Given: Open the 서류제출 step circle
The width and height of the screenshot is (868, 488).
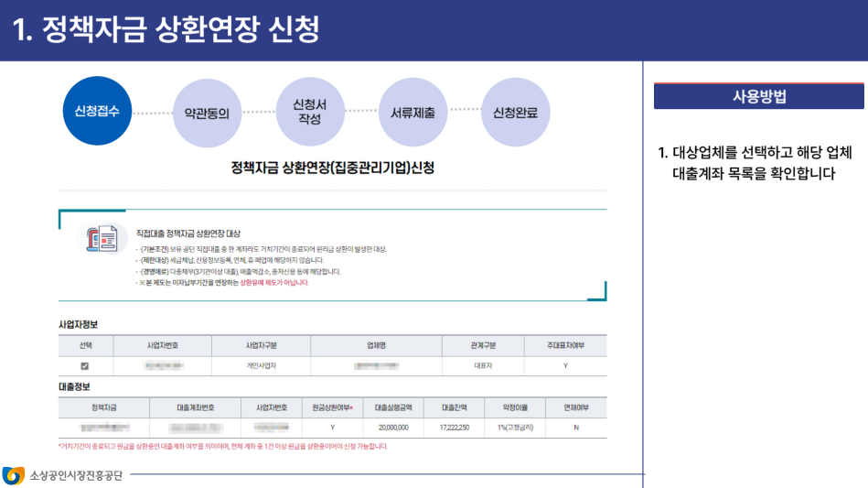Looking at the screenshot, I should (413, 113).
